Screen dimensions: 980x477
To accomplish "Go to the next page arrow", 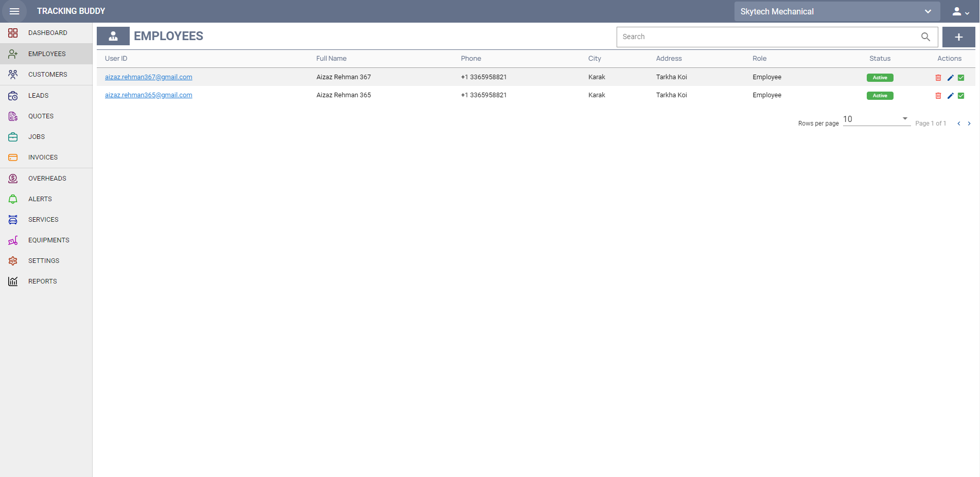I will (969, 123).
